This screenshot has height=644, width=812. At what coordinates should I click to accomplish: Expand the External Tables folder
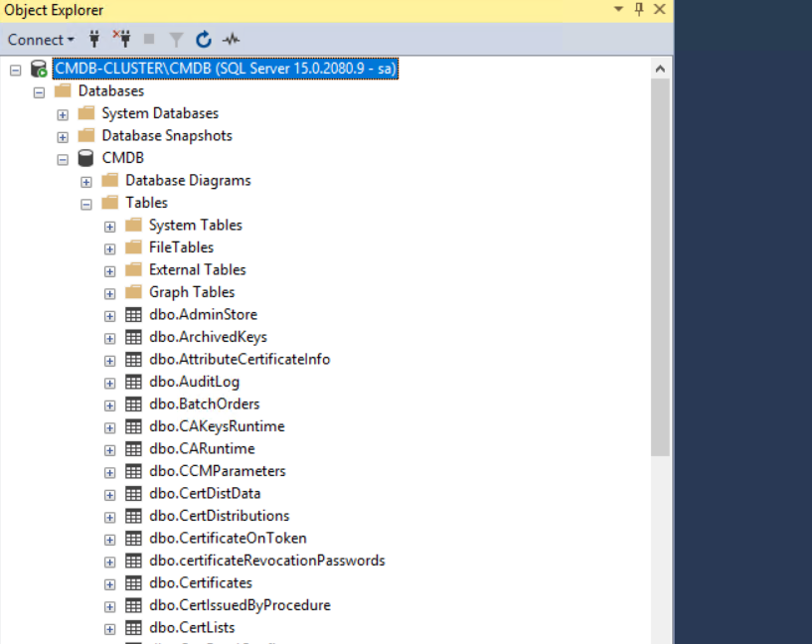coord(109,271)
